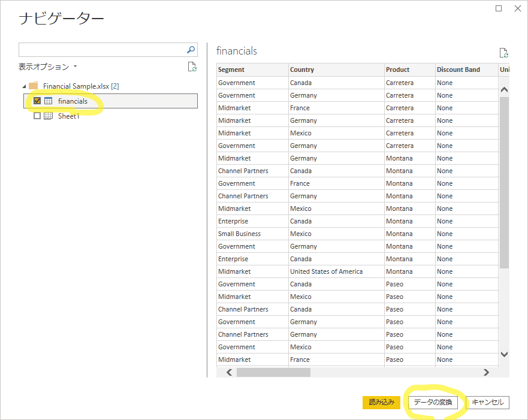528x420 pixels.
Task: Select the financials tree row
Action: tap(110, 101)
